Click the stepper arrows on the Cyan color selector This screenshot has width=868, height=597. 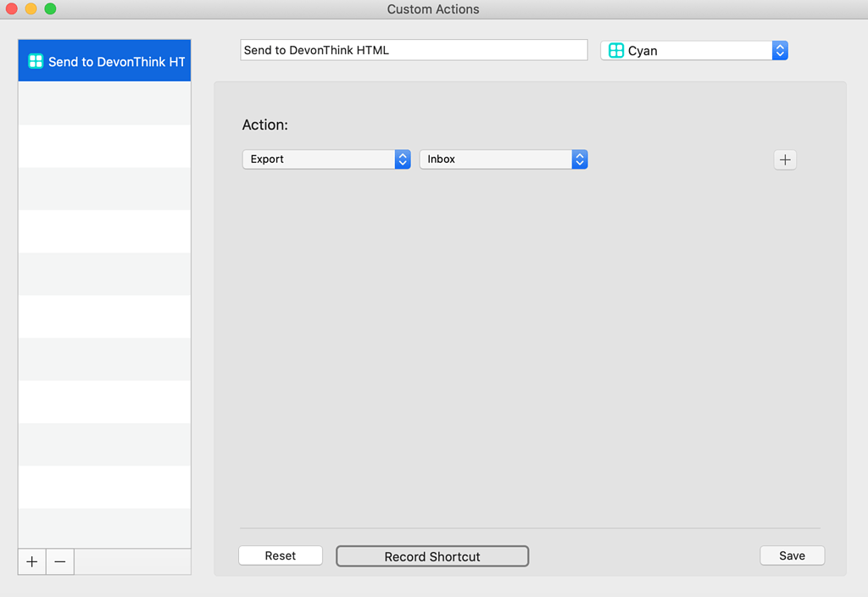coord(780,50)
